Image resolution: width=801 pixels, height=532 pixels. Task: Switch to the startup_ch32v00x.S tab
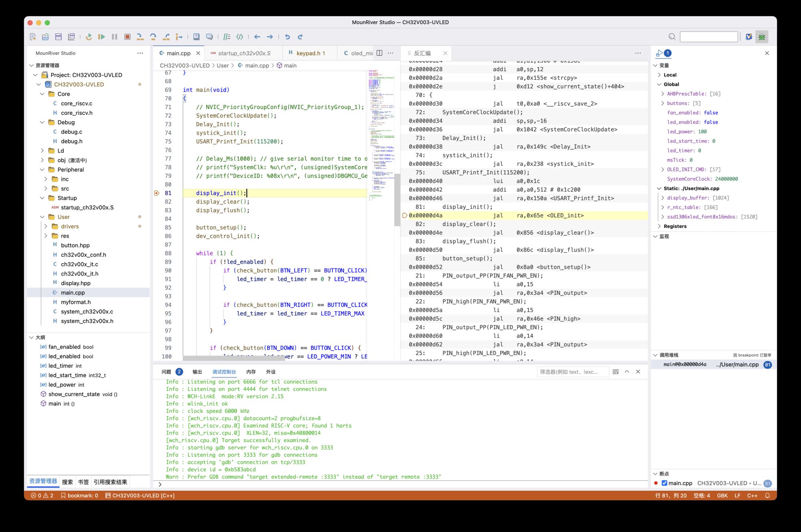click(x=244, y=53)
